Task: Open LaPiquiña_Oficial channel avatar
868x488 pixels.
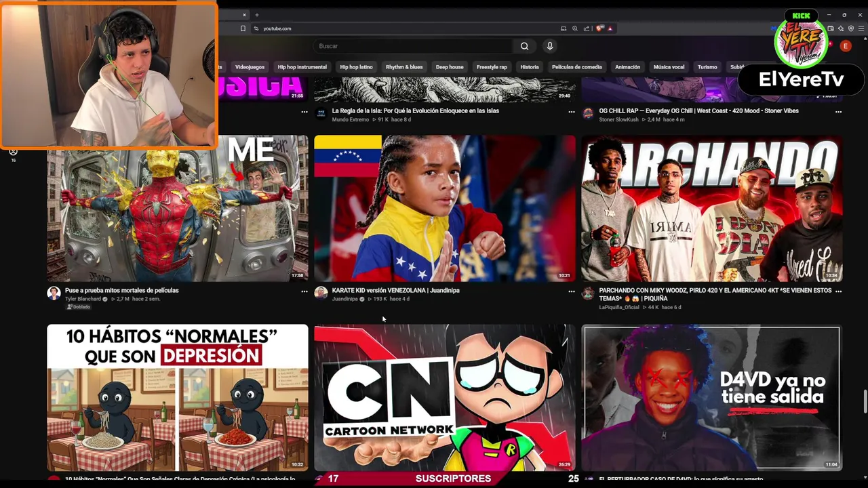Action: 588,293
